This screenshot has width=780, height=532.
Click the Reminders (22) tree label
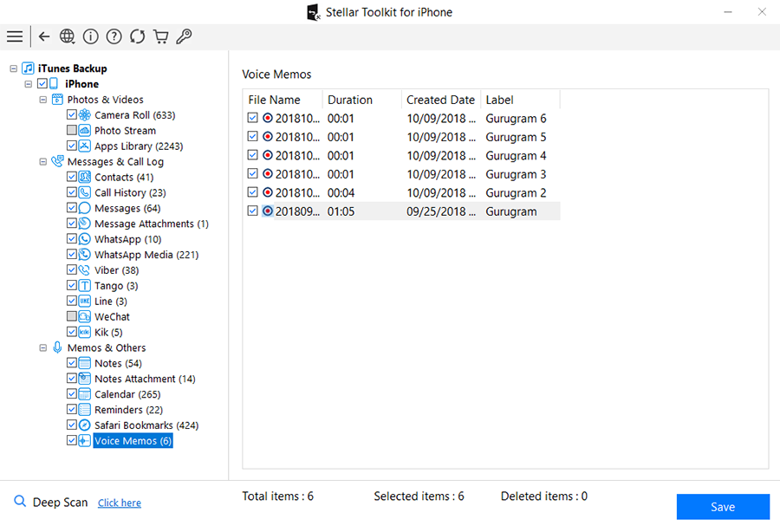(x=129, y=410)
